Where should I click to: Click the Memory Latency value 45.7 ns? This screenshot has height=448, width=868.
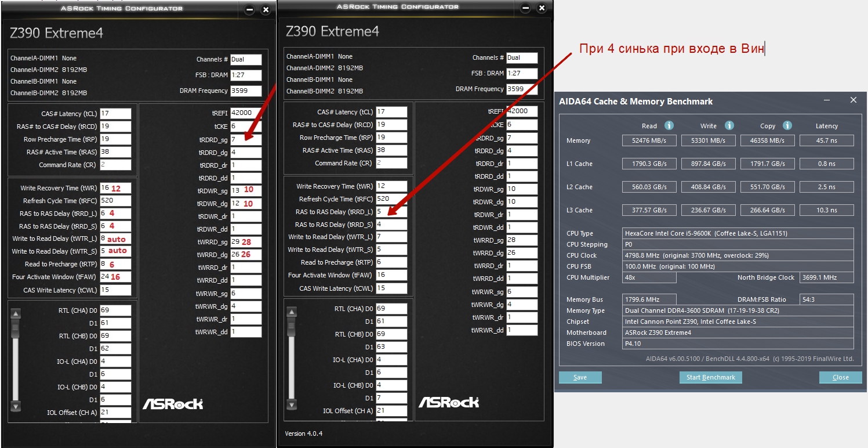pos(827,140)
